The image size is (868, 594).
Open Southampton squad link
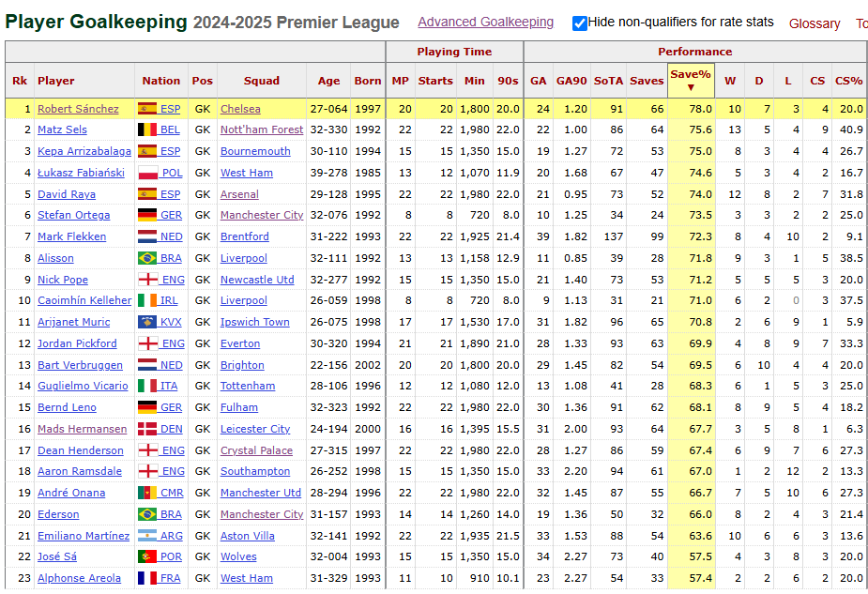[x=255, y=470]
